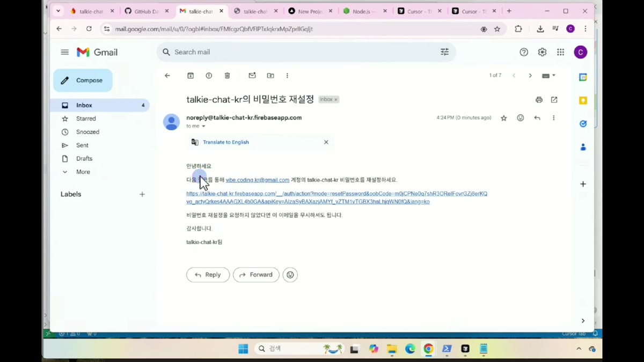Image resolution: width=644 pixels, height=362 pixels.
Task: Click the Reply button
Action: pos(208,275)
